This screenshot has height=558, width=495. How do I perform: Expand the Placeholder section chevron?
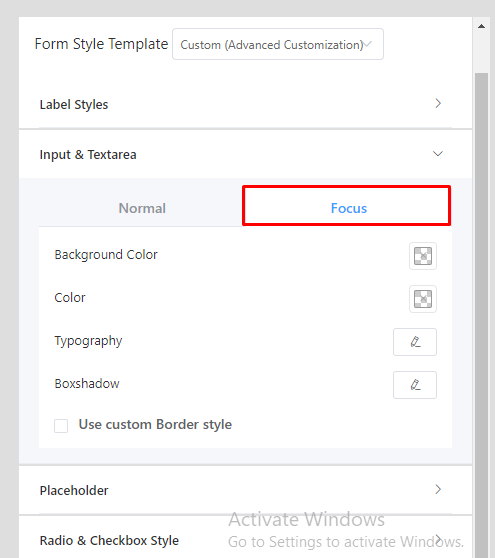pyautogui.click(x=438, y=489)
